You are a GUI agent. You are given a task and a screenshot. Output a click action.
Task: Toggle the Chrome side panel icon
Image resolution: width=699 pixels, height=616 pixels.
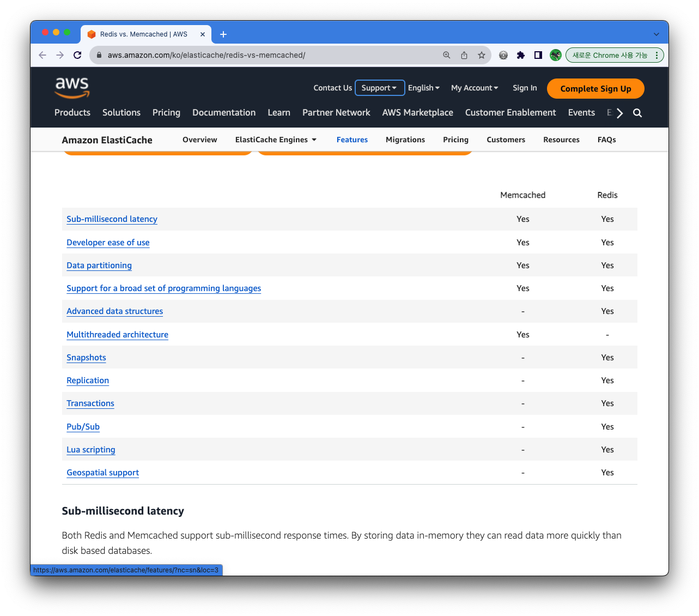(x=538, y=55)
